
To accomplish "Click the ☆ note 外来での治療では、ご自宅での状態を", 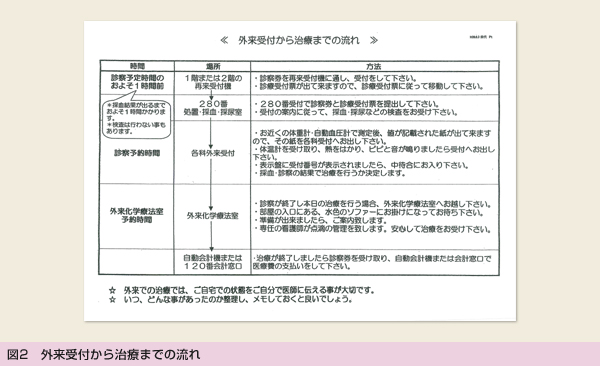I will [x=241, y=290].
